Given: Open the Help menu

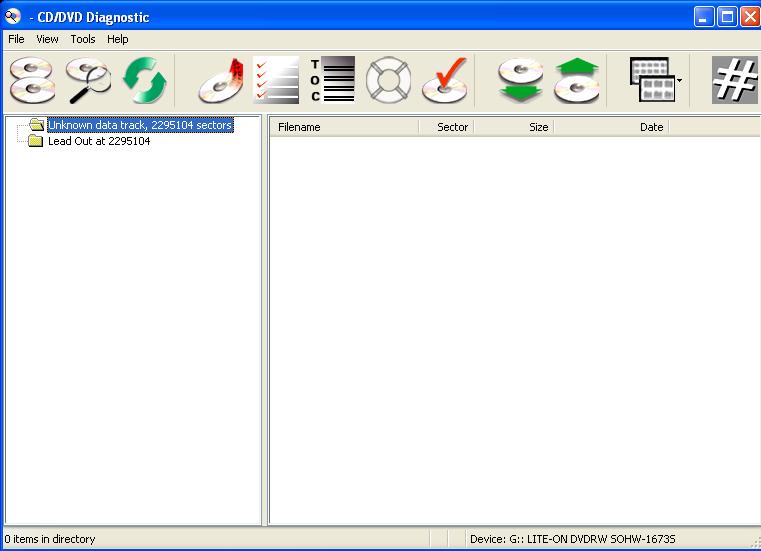Looking at the screenshot, I should [117, 39].
